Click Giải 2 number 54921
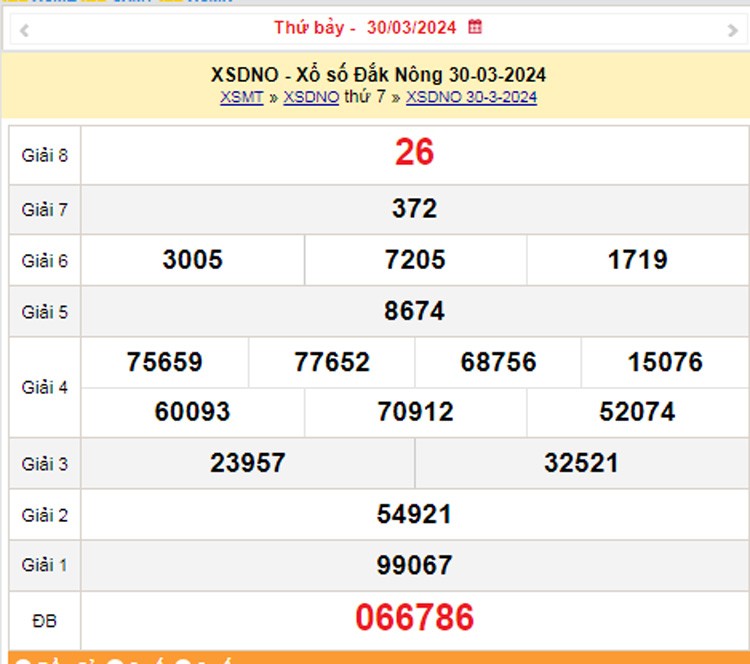The height and width of the screenshot is (664, 750). click(x=414, y=514)
